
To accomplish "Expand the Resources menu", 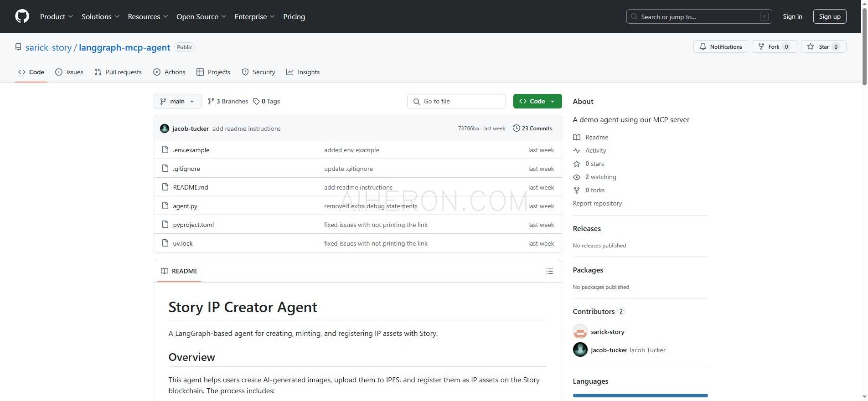I will click(x=148, y=16).
